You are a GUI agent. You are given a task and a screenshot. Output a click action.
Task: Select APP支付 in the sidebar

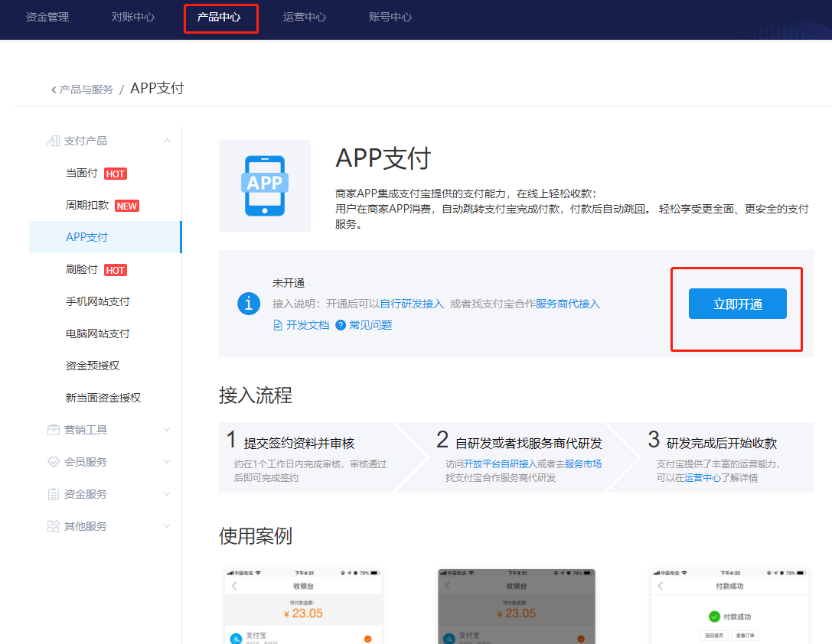pyautogui.click(x=105, y=237)
